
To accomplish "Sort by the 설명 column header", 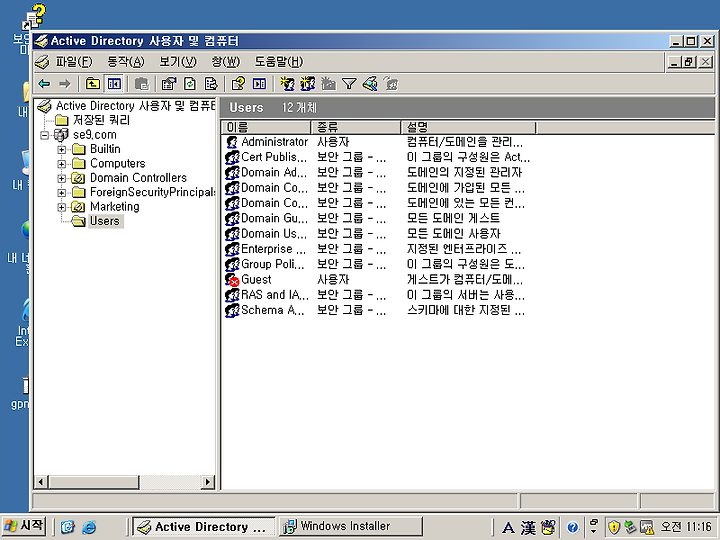I will [468, 127].
